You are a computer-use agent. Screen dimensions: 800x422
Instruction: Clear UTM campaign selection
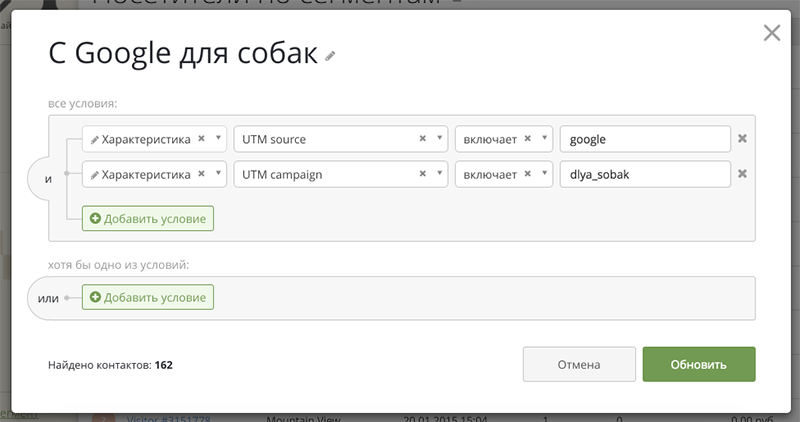tap(422, 173)
